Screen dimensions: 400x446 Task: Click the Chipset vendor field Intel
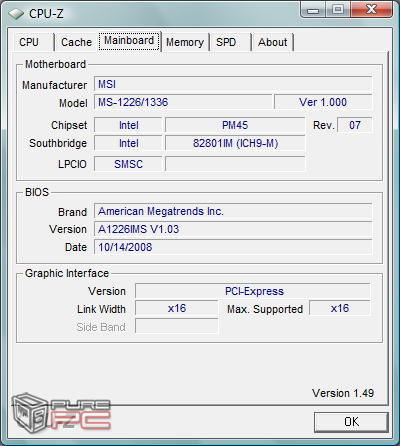(128, 125)
